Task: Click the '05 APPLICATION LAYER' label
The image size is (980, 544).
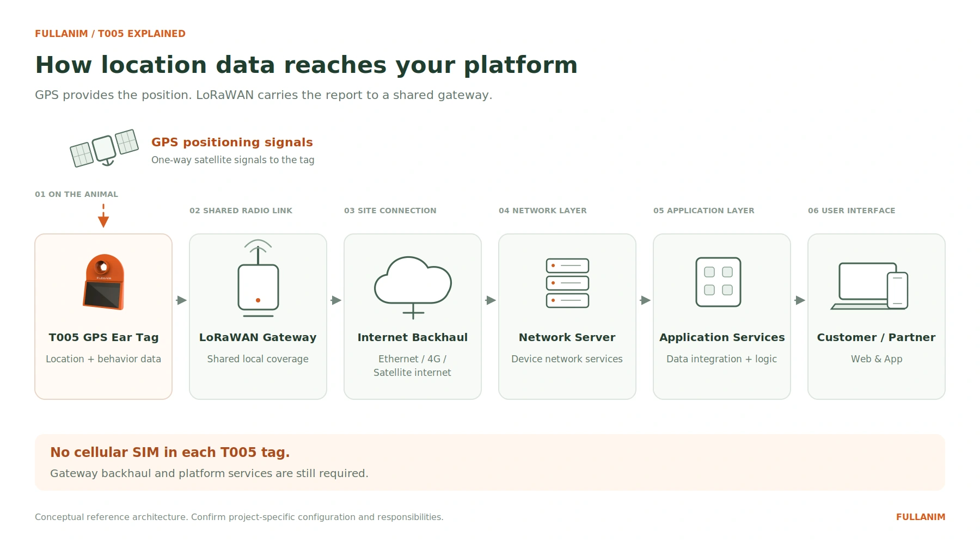Action: [704, 211]
